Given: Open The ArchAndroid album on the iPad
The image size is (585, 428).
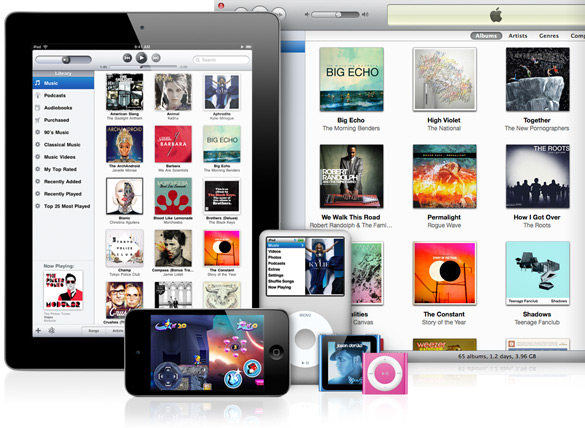Looking at the screenshot, I should coord(125,144).
